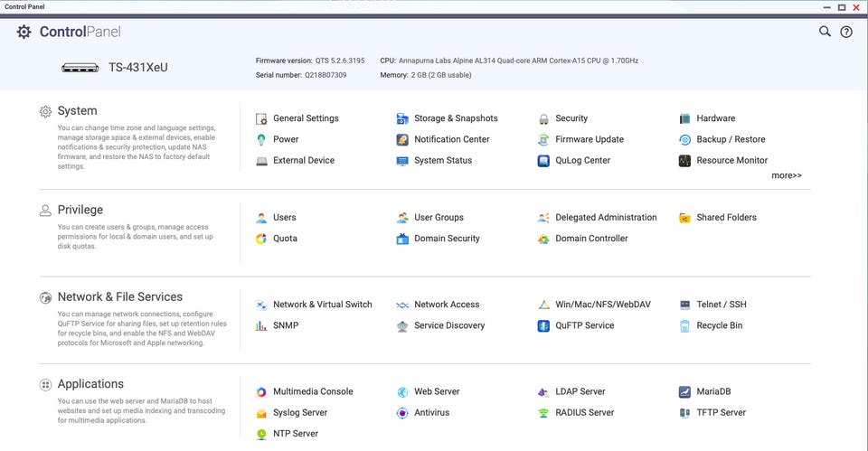Viewport: 868px width, 451px height.
Task: Open the General Settings link
Action: pos(306,118)
